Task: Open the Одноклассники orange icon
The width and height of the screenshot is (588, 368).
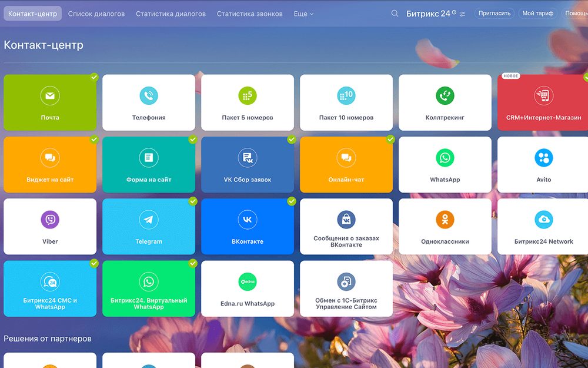Action: [445, 219]
